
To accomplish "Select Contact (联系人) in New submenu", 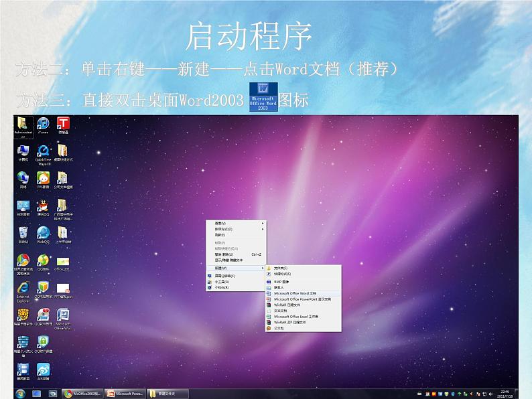I will [x=304, y=287].
